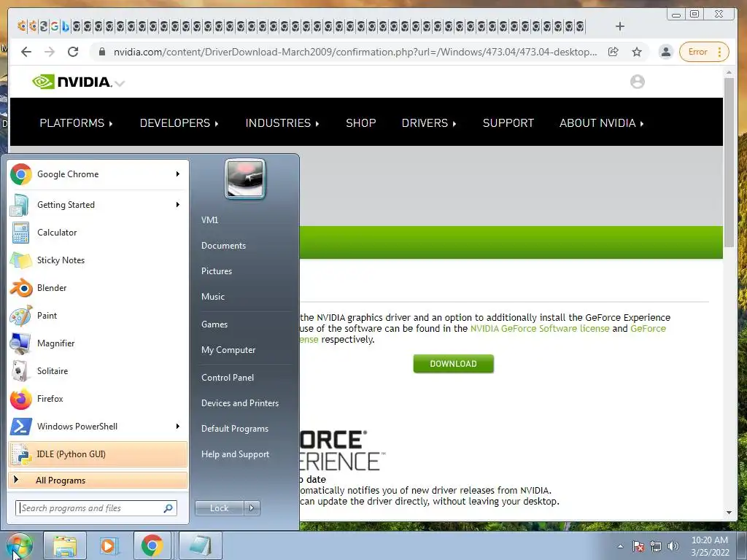Bookmark this page with star icon
The height and width of the screenshot is (560, 747).
click(637, 52)
